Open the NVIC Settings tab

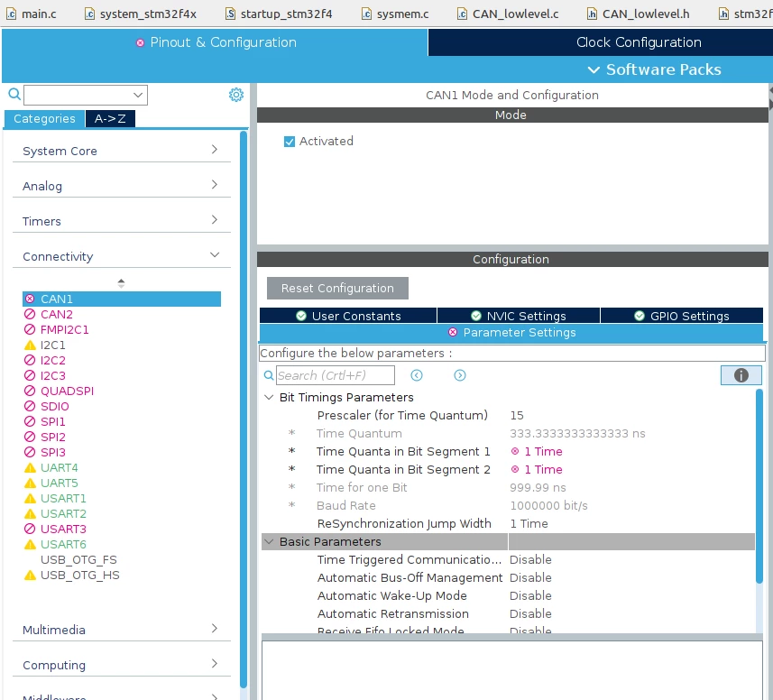518,316
